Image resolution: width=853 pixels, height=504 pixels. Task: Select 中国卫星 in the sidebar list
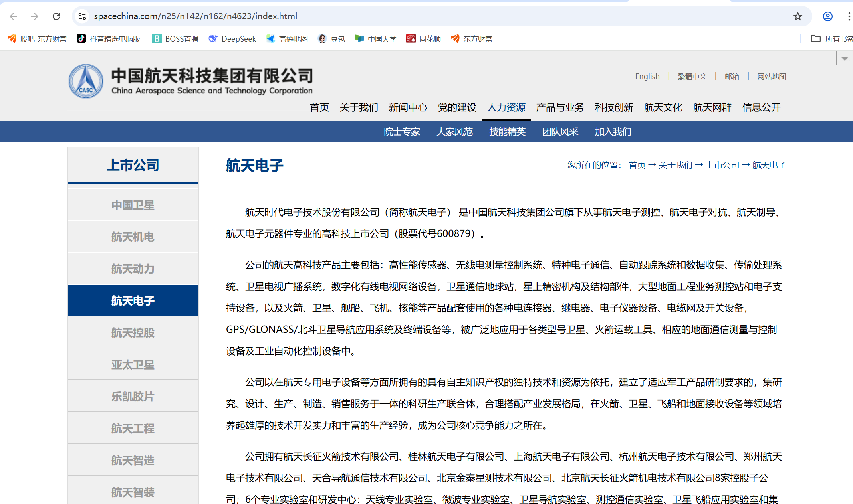tap(133, 205)
